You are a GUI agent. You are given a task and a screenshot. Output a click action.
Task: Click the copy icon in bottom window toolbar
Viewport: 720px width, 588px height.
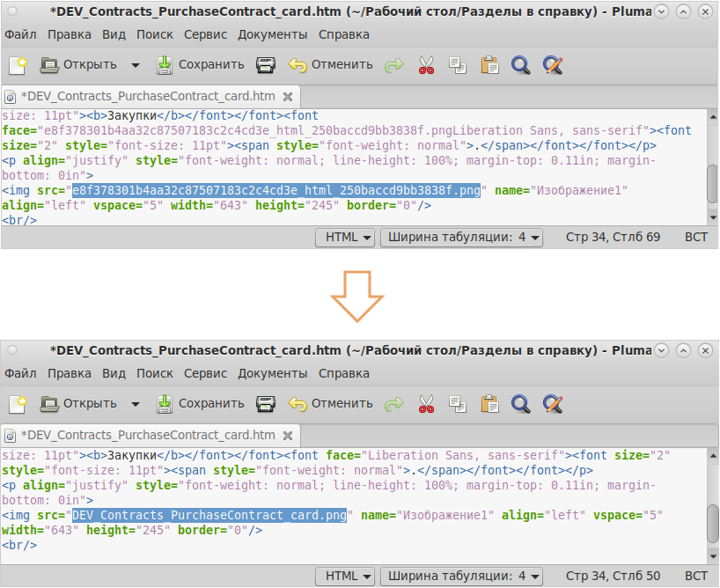click(x=457, y=404)
